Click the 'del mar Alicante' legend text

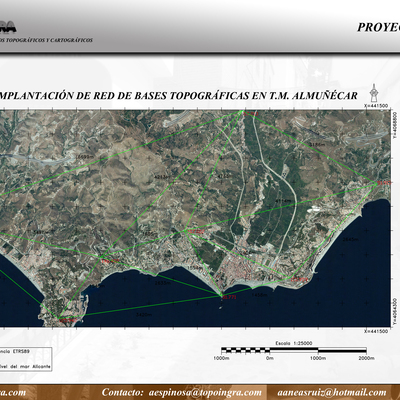coord(31,367)
